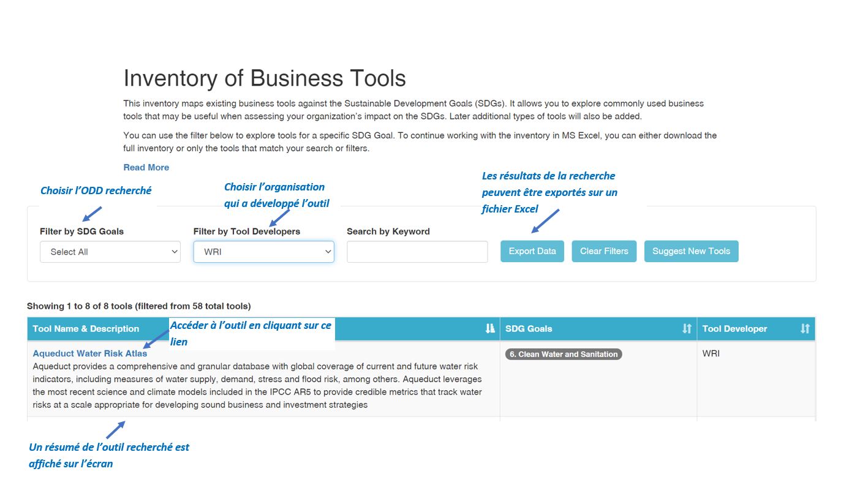This screenshot has width=868, height=501.
Task: Click the Clear Filters button
Action: [604, 251]
